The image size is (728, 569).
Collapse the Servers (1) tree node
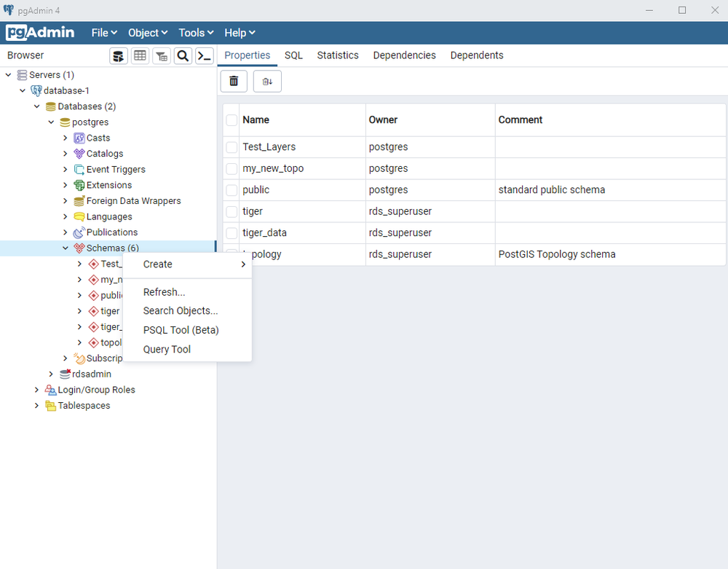coord(8,75)
